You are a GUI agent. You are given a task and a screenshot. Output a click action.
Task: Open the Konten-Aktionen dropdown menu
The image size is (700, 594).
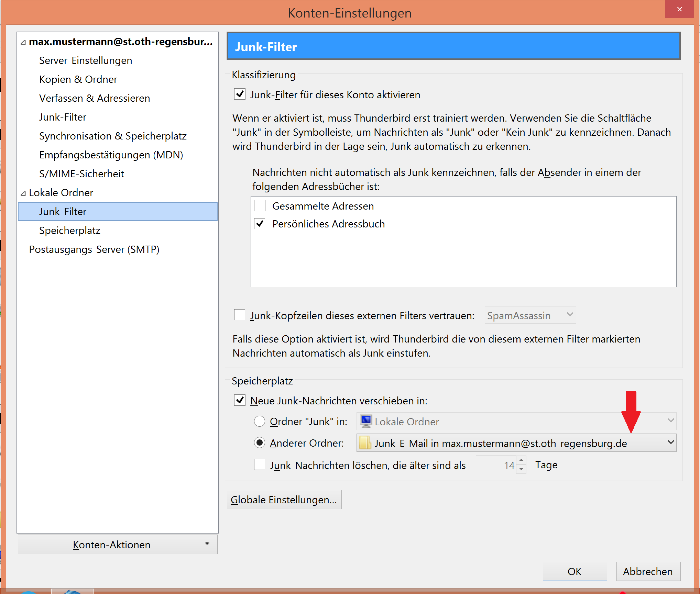(x=118, y=545)
